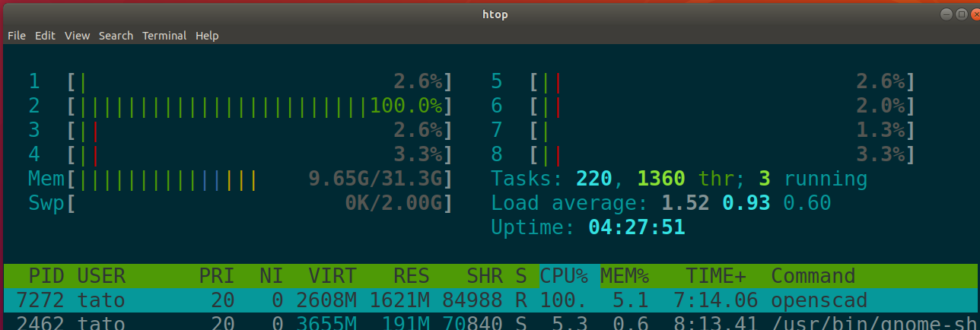Viewport: 980px width, 330px height.
Task: Open the View menu
Action: (x=77, y=36)
